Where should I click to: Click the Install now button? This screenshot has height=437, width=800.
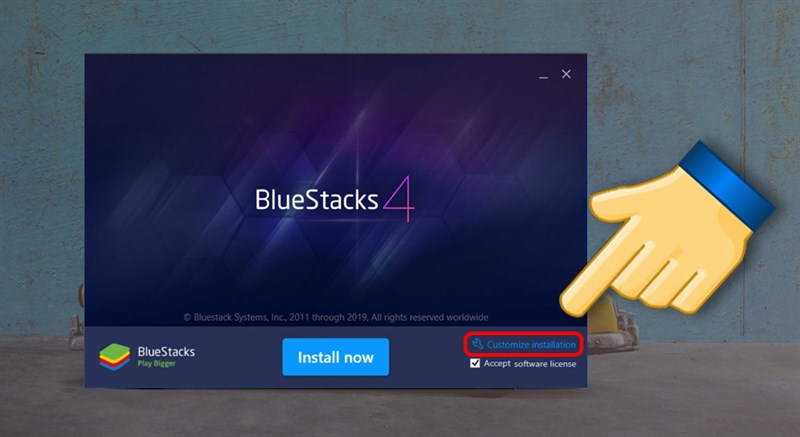[x=336, y=357]
